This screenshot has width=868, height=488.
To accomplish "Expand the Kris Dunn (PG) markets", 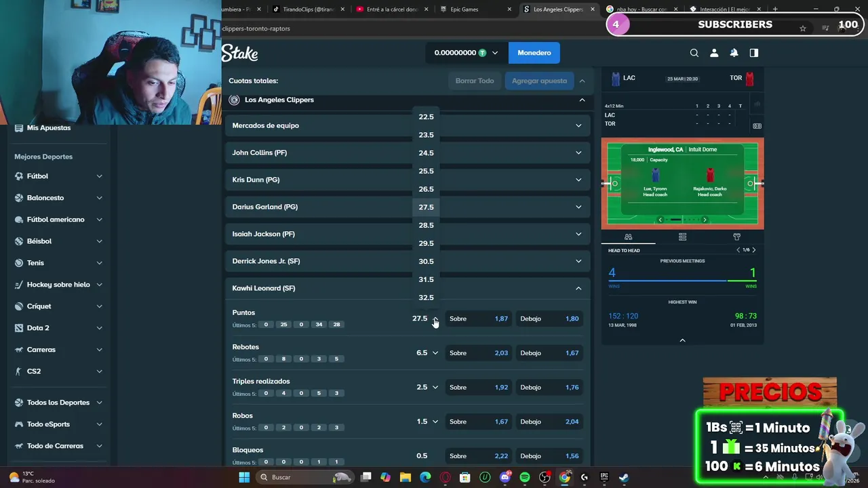I will tap(408, 180).
